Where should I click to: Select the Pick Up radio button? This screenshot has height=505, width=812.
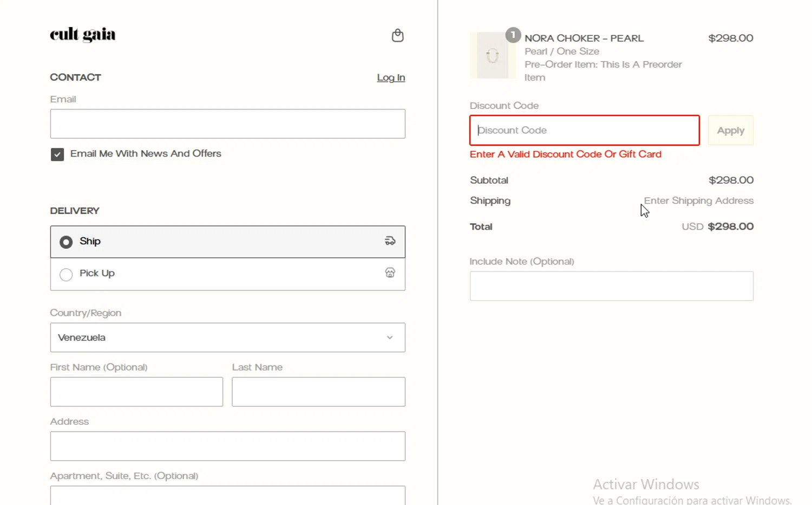pyautogui.click(x=66, y=275)
